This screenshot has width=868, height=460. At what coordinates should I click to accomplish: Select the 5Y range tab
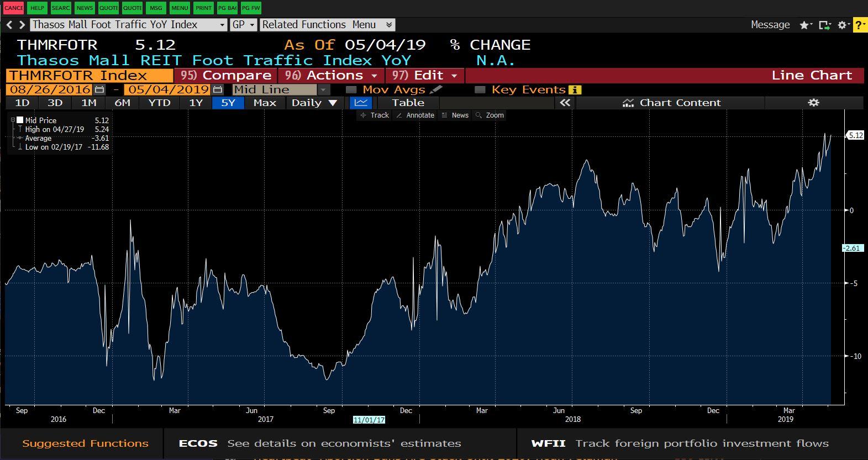(228, 103)
